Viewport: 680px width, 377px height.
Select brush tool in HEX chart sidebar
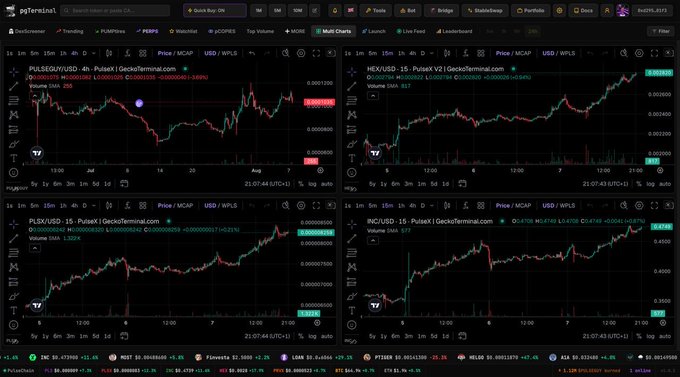pos(352,144)
